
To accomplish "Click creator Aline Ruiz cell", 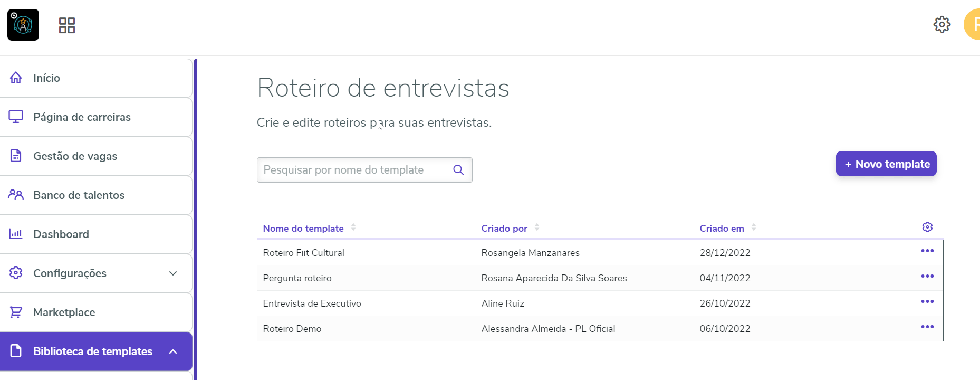I will (x=503, y=303).
